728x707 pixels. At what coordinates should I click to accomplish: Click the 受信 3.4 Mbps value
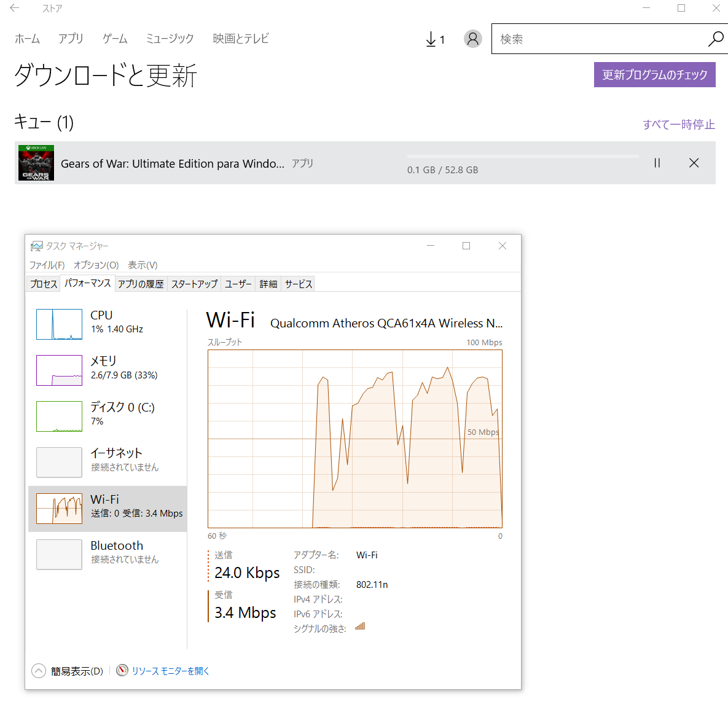click(x=245, y=613)
